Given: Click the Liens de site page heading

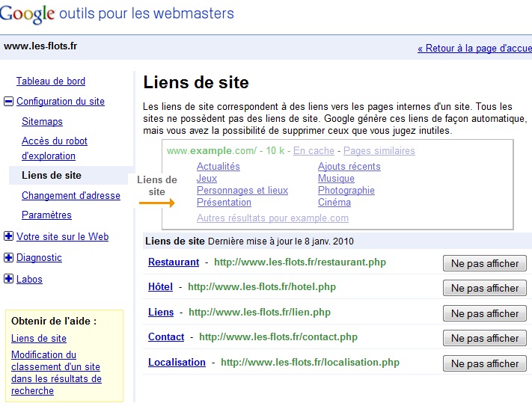Looking at the screenshot, I should [x=196, y=82].
